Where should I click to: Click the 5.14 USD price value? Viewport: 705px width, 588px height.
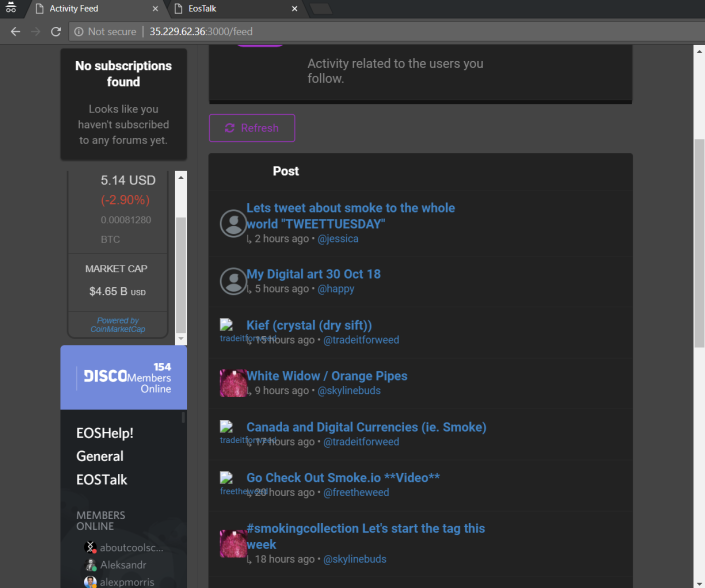(128, 180)
